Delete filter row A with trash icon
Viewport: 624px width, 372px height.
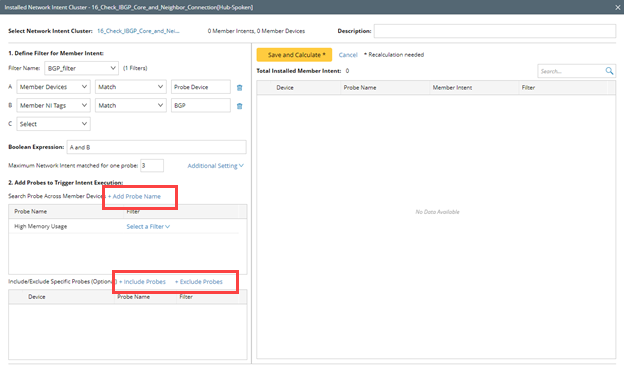[240, 88]
